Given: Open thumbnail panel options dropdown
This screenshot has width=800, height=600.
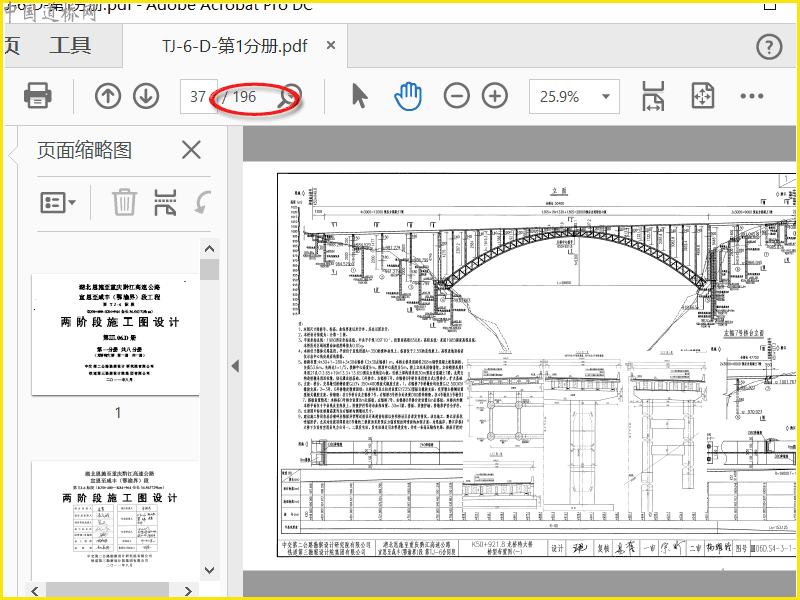Looking at the screenshot, I should click(x=58, y=203).
